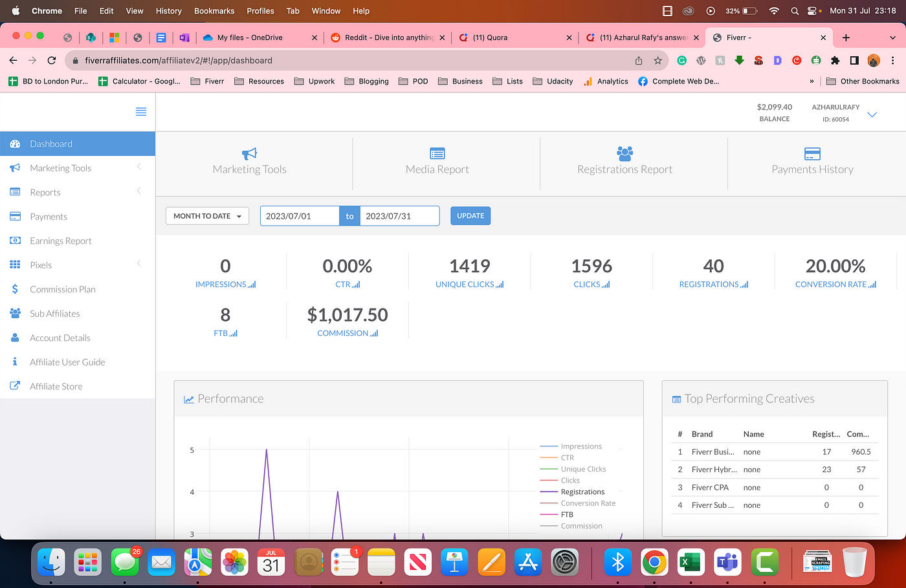Open the Blogging bookmarks folder
Image resolution: width=906 pixels, height=588 pixels.
pos(367,82)
